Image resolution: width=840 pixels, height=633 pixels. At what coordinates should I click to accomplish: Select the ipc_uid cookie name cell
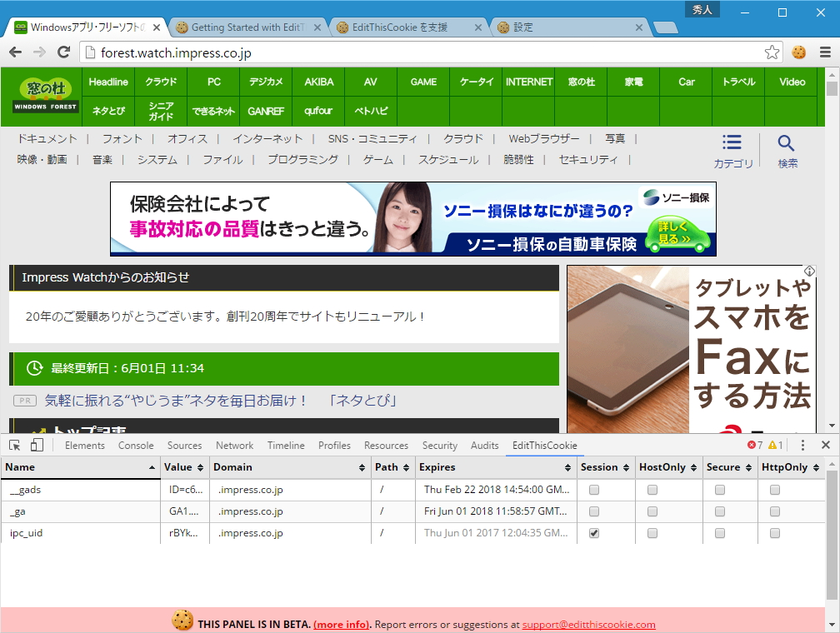pos(80,533)
